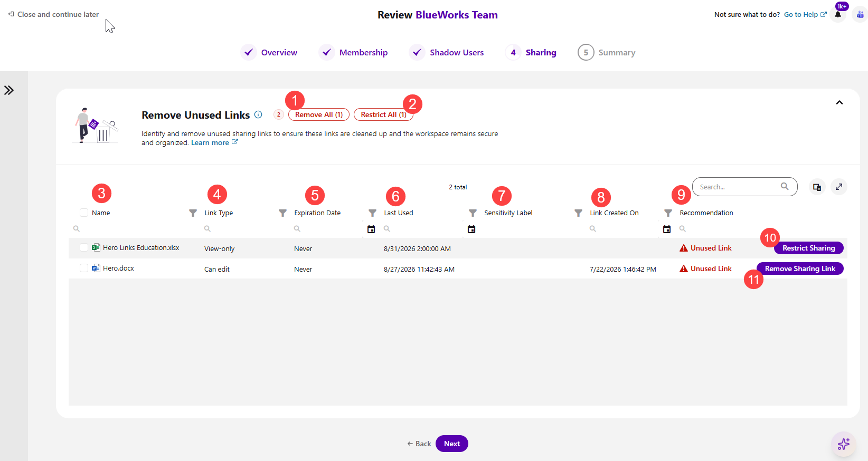Screen dimensions: 868x461
Task: Select the Hero Links Education.xlsx row checkbox
Action: 84,247
